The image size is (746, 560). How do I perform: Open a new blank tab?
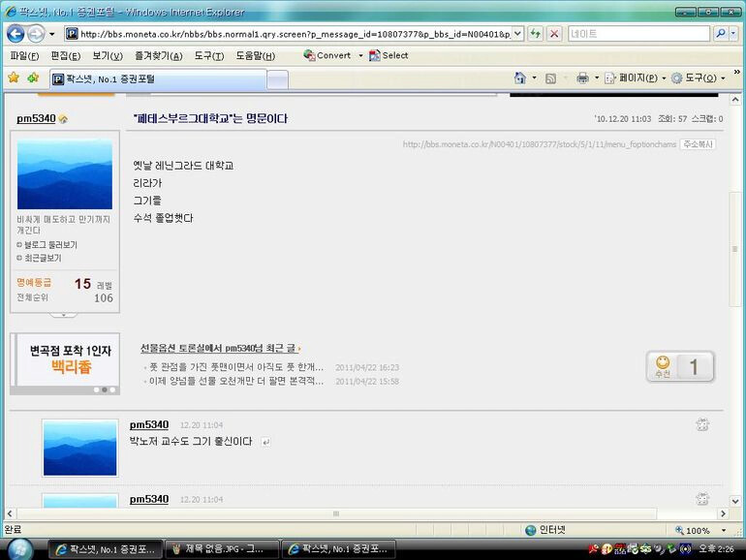[277, 79]
